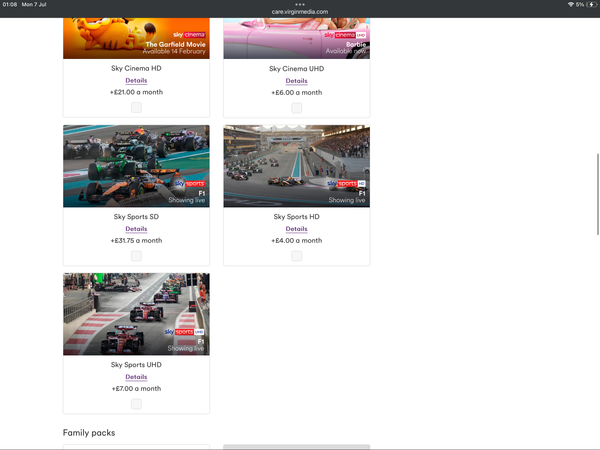The height and width of the screenshot is (450, 600).
Task: Click the page vertical scrollbar
Action: 598,194
